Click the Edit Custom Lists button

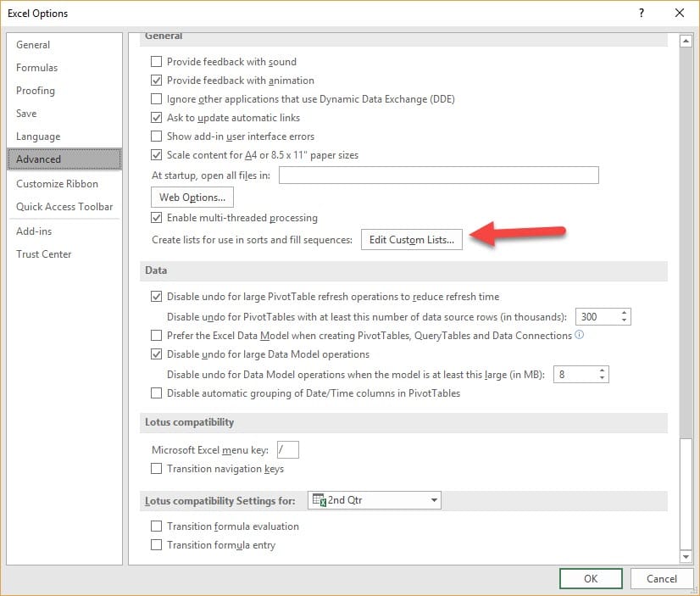click(x=412, y=240)
